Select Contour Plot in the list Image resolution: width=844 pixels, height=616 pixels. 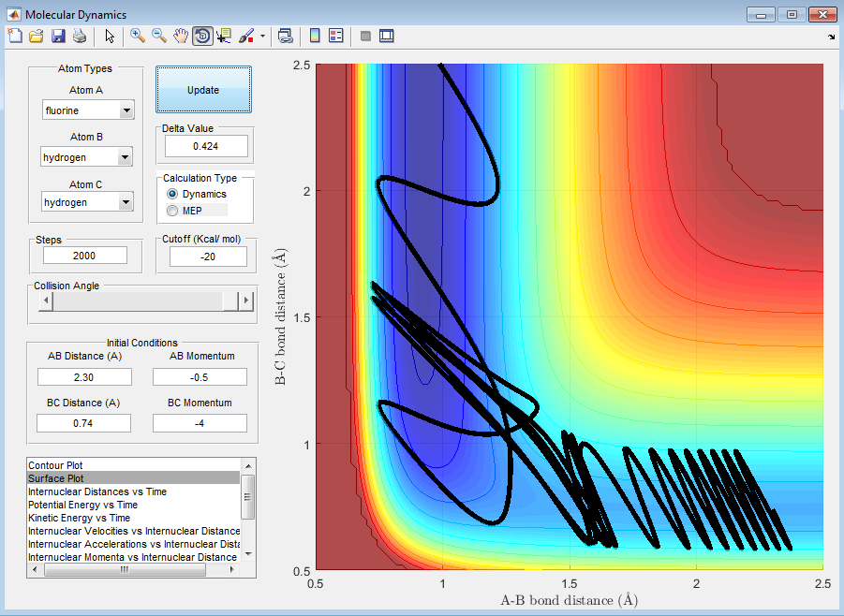point(56,465)
